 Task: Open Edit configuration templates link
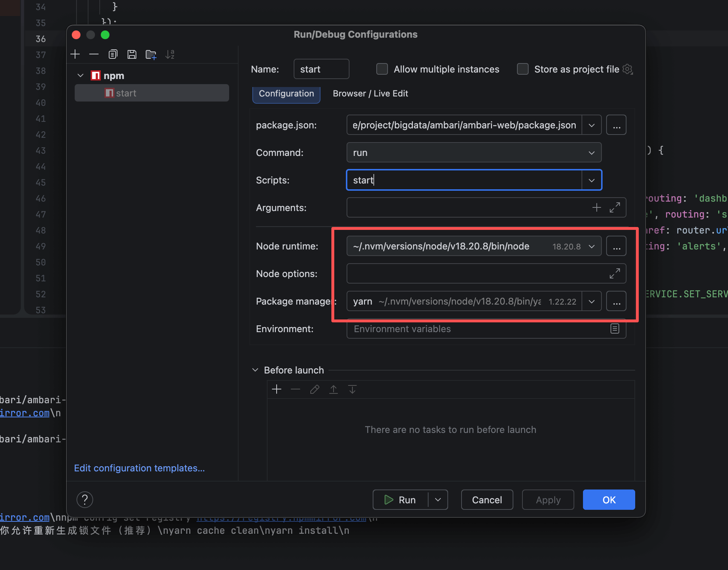pyautogui.click(x=139, y=468)
